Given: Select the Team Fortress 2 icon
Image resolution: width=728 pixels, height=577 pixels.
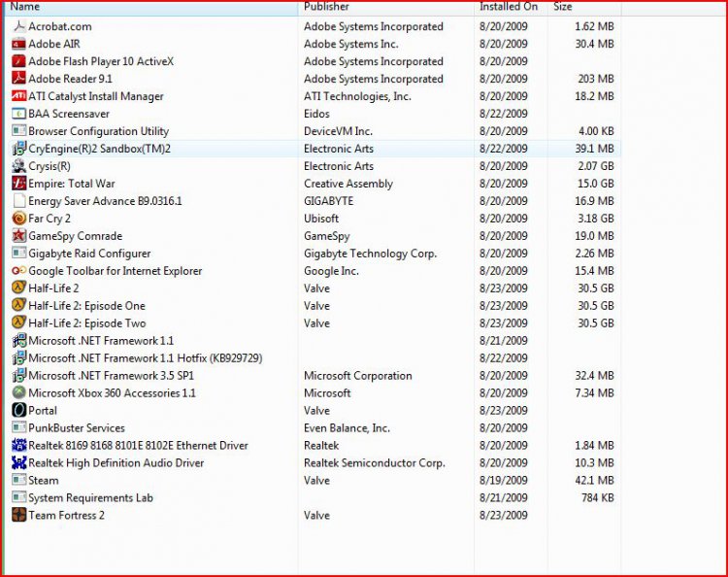Looking at the screenshot, I should point(19,515).
